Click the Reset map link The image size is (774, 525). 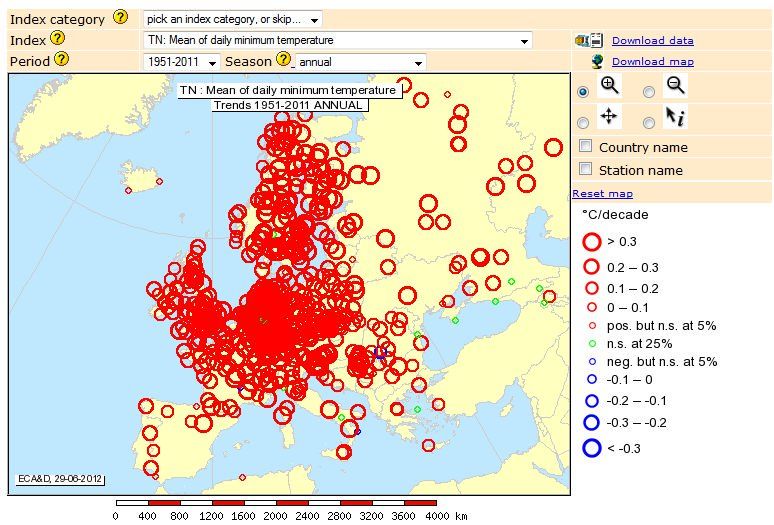click(602, 193)
